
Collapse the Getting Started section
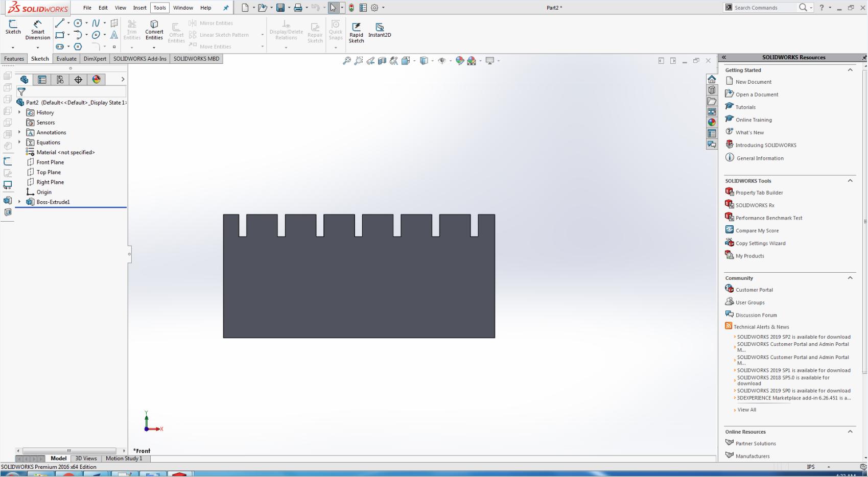850,70
